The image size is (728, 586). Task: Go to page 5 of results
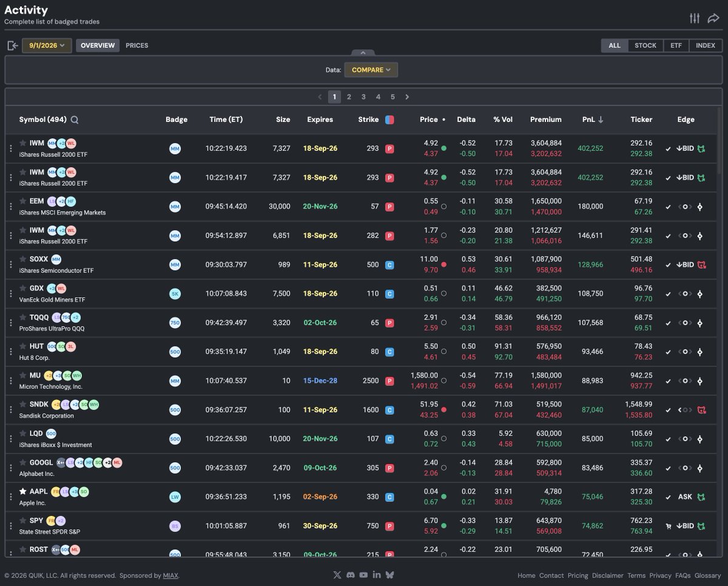tap(393, 97)
